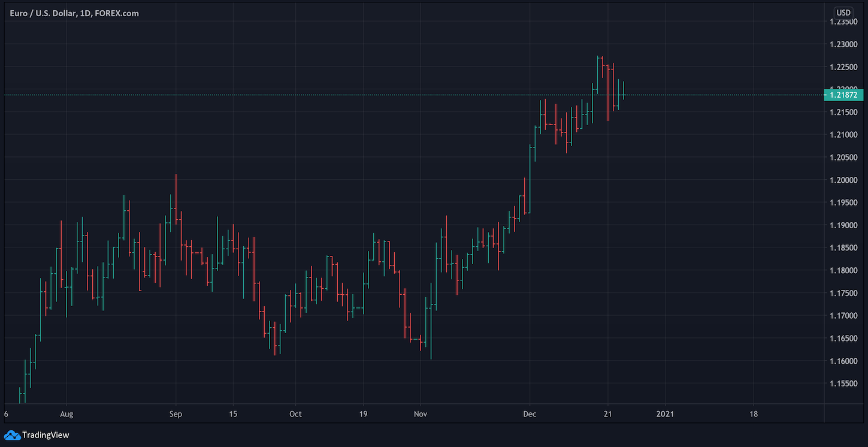The width and height of the screenshot is (868, 447).
Task: Click the 1.15500 price axis label
Action: (x=843, y=383)
